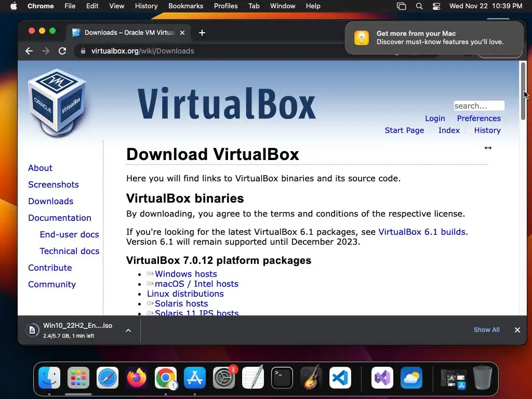Click the page width toggle arrow icon
Viewport: 532px width, 399px height.
pos(488,148)
